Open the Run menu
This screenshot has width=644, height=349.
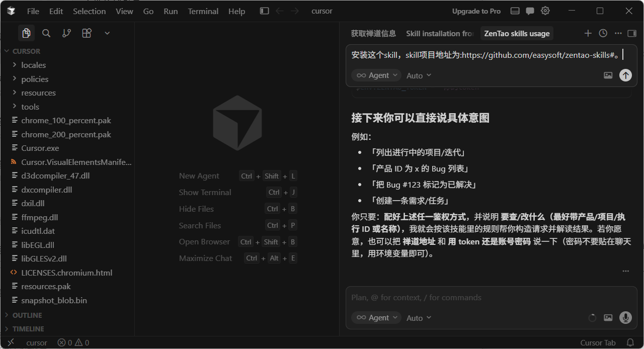[171, 11]
